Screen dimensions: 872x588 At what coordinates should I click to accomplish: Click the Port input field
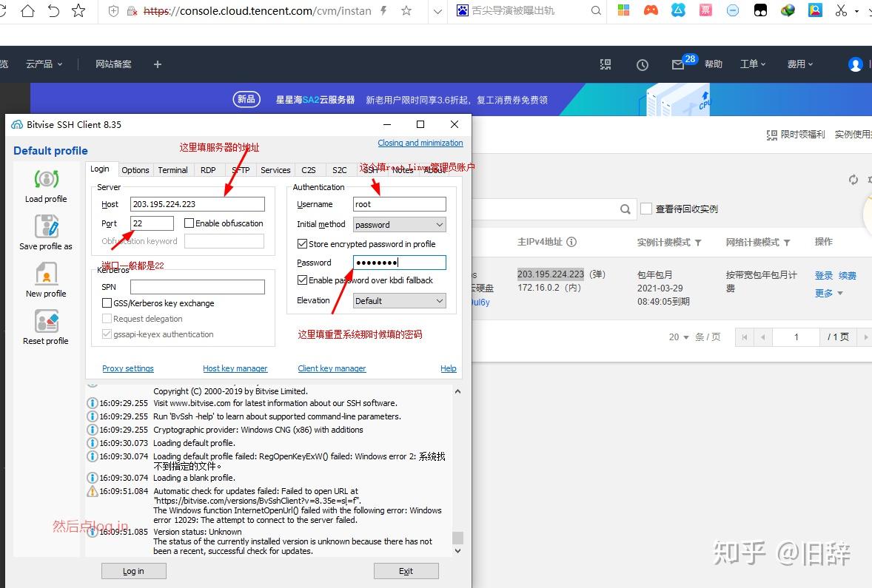click(152, 223)
